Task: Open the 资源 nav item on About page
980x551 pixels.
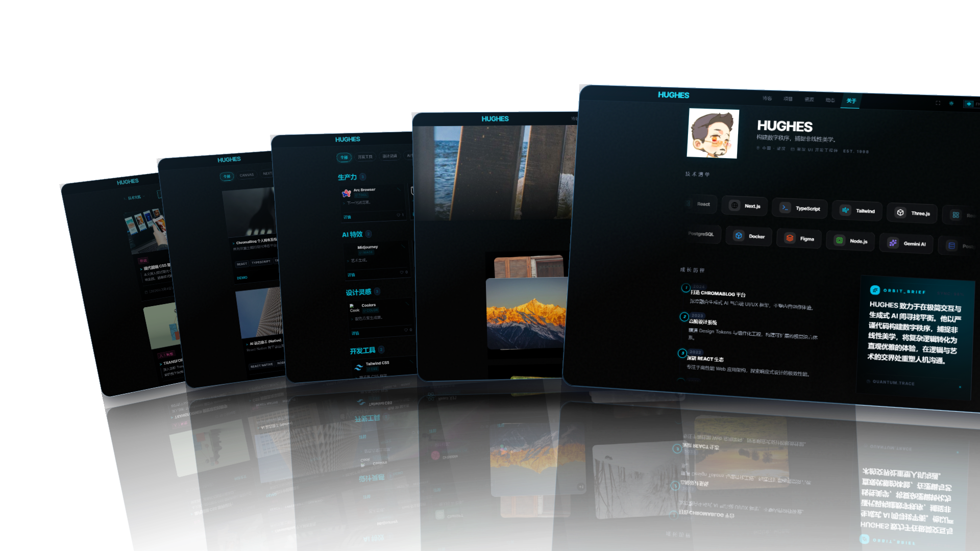Action: pyautogui.click(x=810, y=99)
